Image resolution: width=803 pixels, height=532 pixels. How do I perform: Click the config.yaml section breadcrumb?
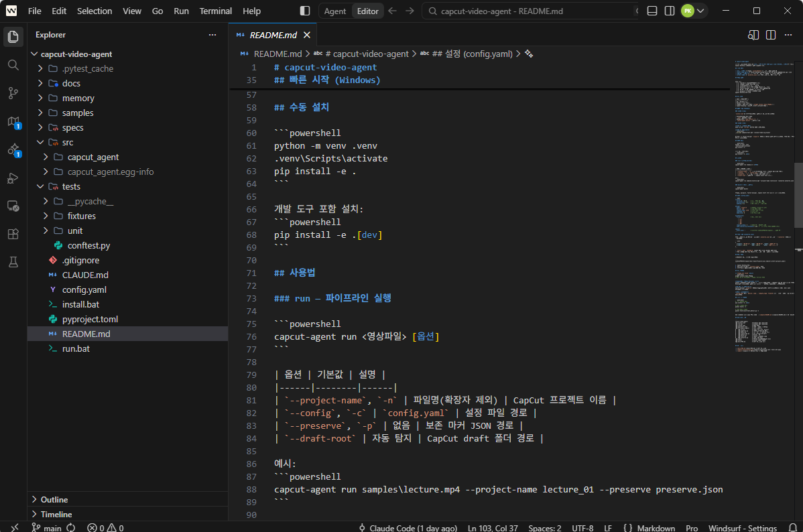pos(472,54)
